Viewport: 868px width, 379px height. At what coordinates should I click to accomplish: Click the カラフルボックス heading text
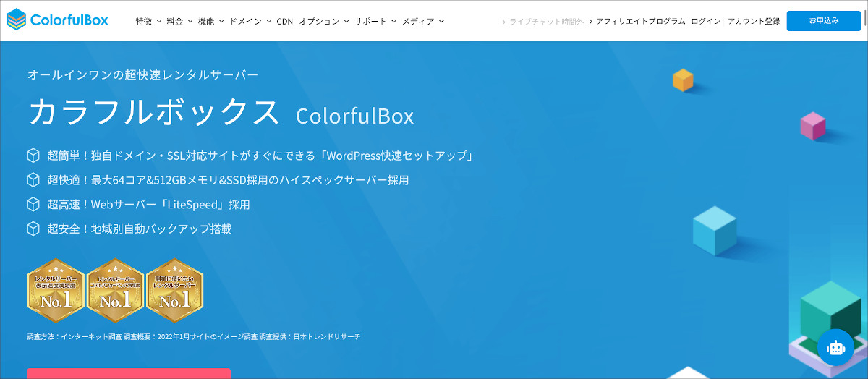coord(154,112)
